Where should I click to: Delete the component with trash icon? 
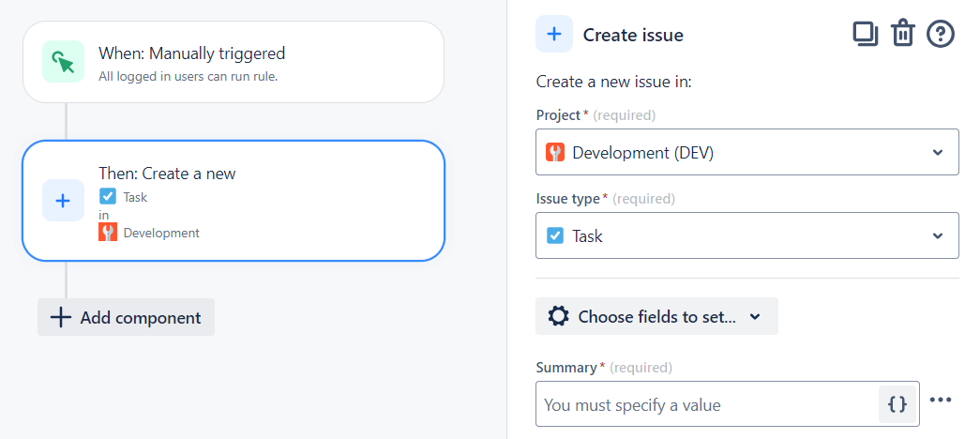(902, 34)
